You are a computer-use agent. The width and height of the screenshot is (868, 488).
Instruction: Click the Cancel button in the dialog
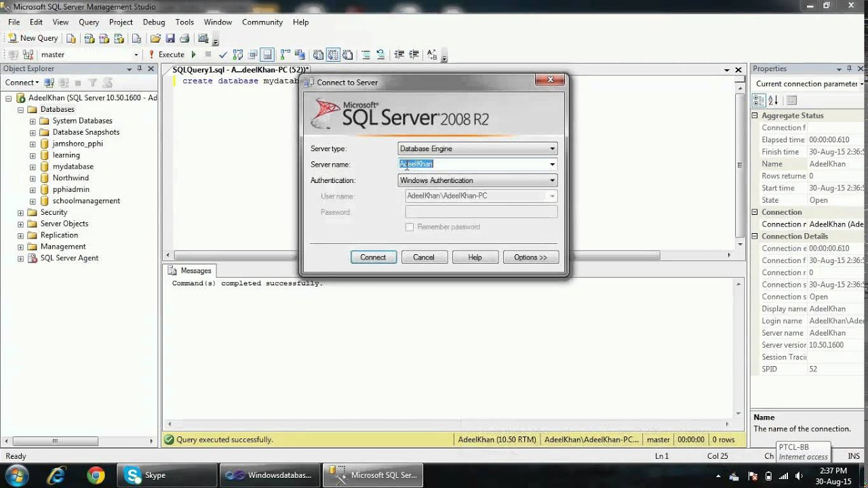click(x=424, y=258)
